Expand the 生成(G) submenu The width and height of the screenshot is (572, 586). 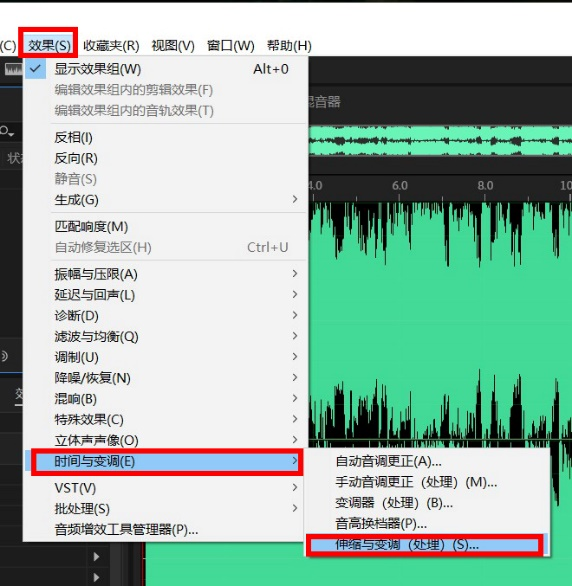pos(165,200)
